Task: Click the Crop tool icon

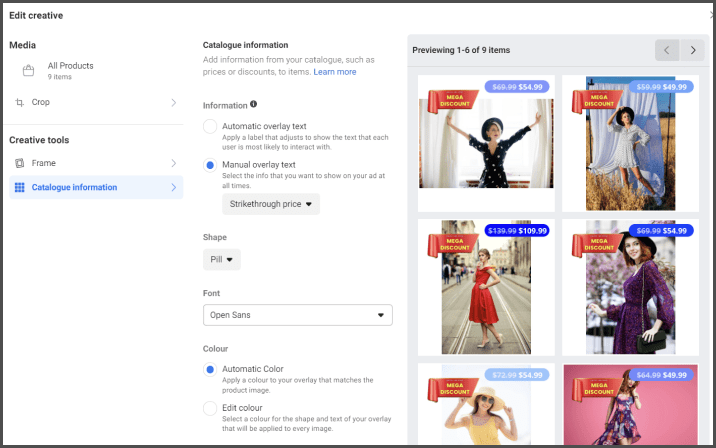Action: tap(20, 102)
